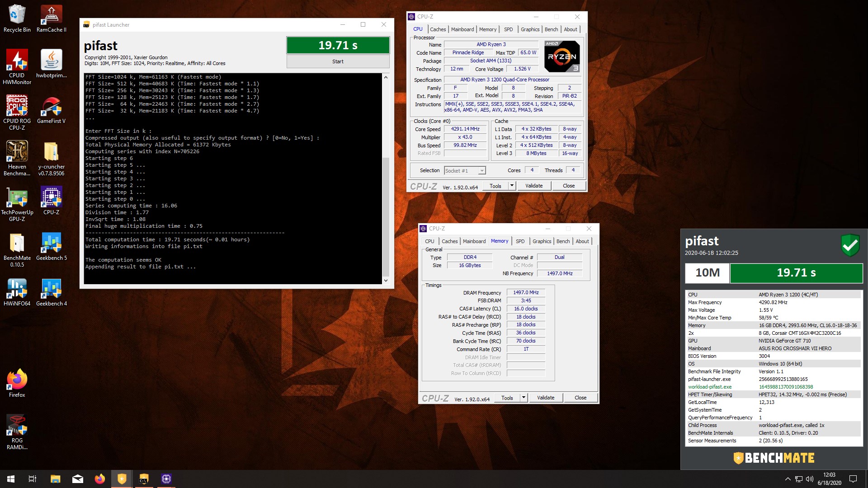Click pifast console scrollbar down arrow
Screen dimensions: 868x488
[386, 280]
